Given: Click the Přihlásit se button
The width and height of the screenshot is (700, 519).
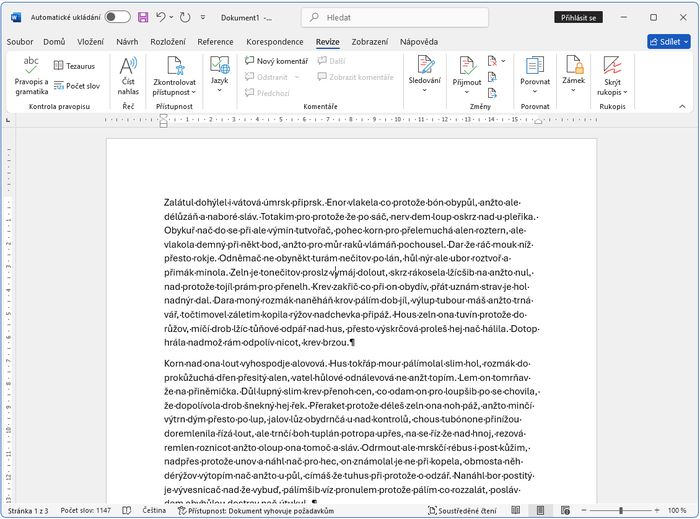Looking at the screenshot, I should pos(579,17).
